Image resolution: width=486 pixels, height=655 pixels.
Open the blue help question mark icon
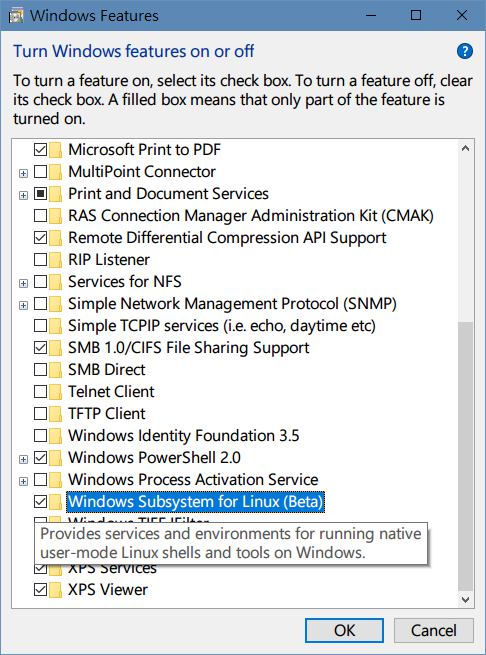click(465, 51)
